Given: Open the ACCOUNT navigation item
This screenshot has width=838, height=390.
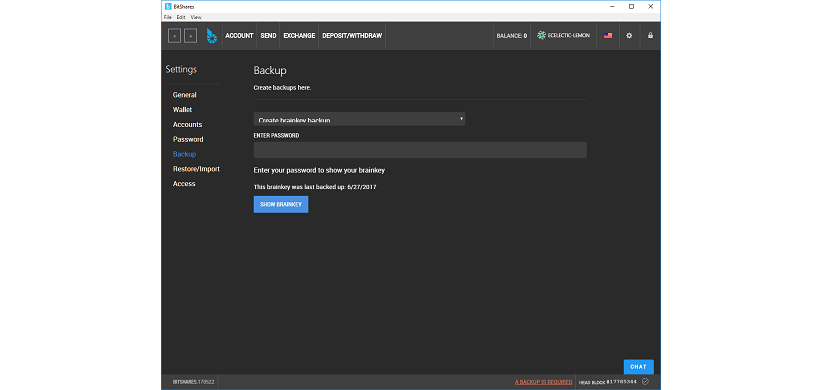Looking at the screenshot, I should coord(239,36).
